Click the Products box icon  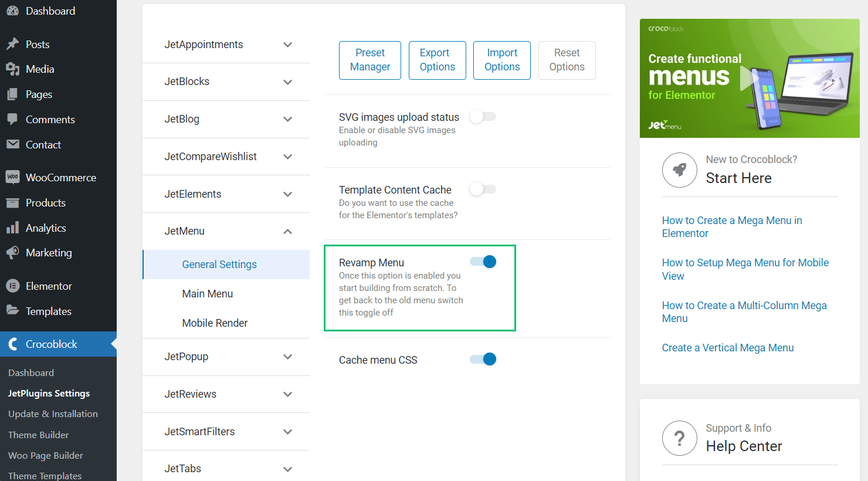[x=12, y=202]
